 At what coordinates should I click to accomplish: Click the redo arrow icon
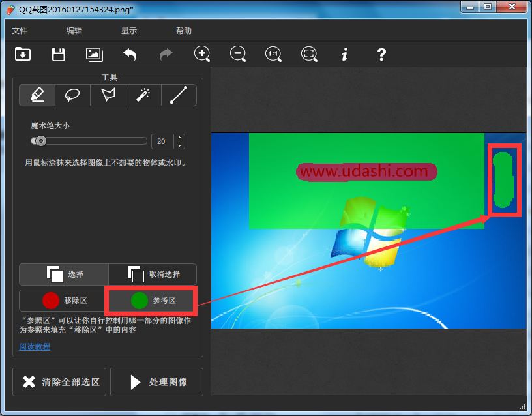click(166, 54)
